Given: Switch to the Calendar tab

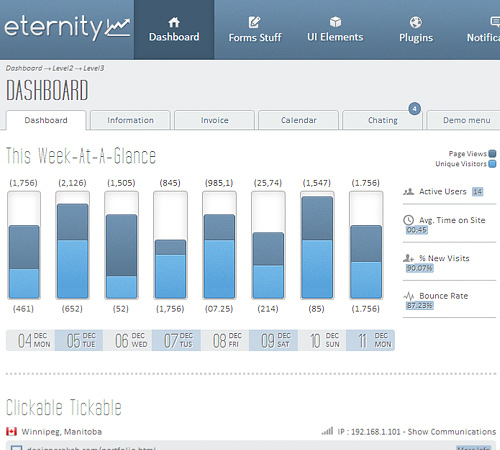Looking at the screenshot, I should pyautogui.click(x=298, y=120).
